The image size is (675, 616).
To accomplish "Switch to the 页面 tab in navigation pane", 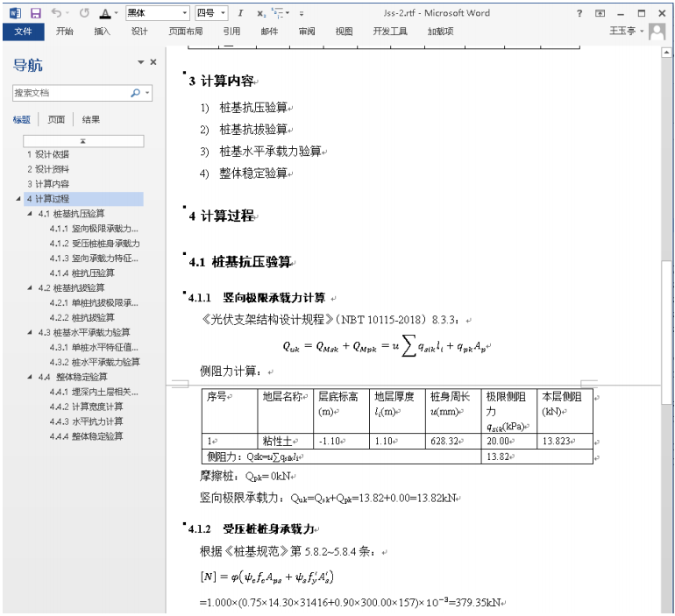I will pos(56,120).
